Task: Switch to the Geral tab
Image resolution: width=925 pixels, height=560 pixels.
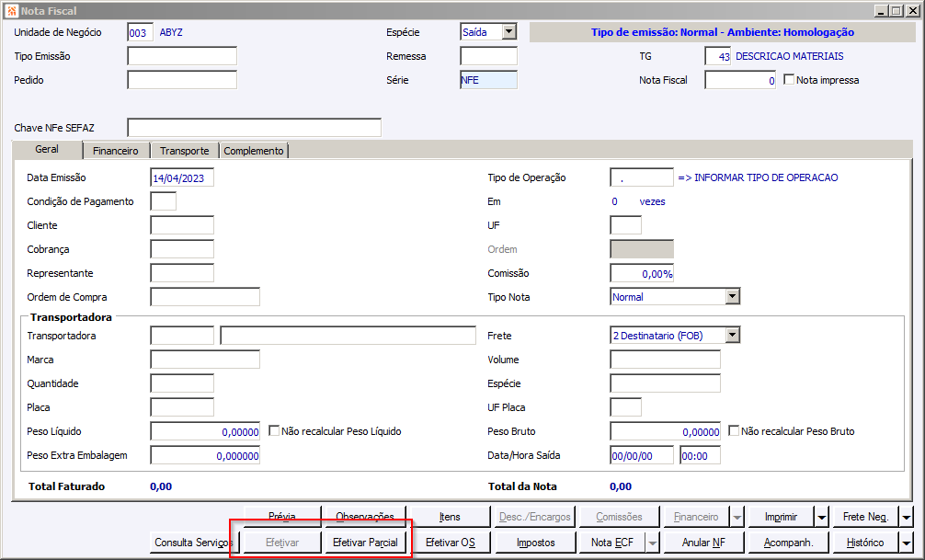Action: 47,149
